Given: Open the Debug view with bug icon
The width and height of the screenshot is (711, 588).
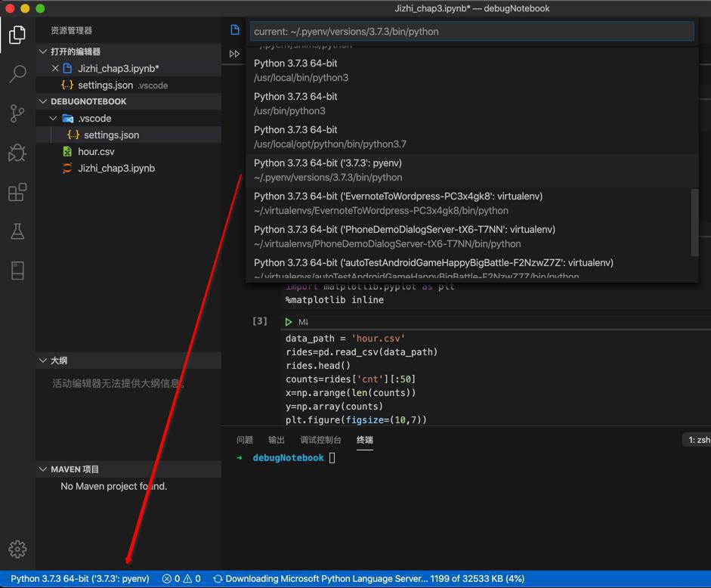Looking at the screenshot, I should point(17,153).
